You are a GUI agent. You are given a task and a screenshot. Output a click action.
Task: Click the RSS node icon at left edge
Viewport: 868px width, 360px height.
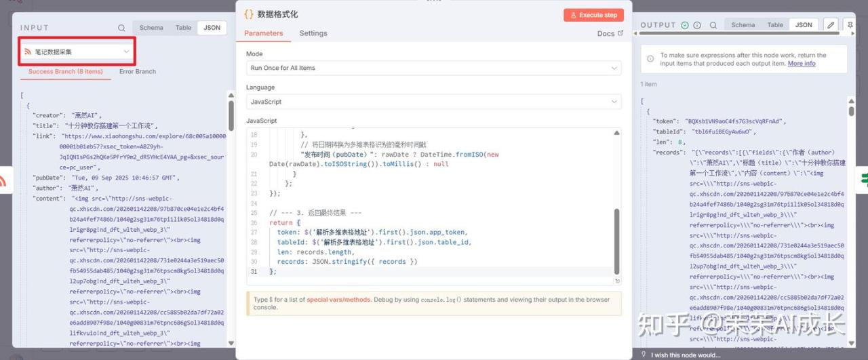(x=3, y=181)
